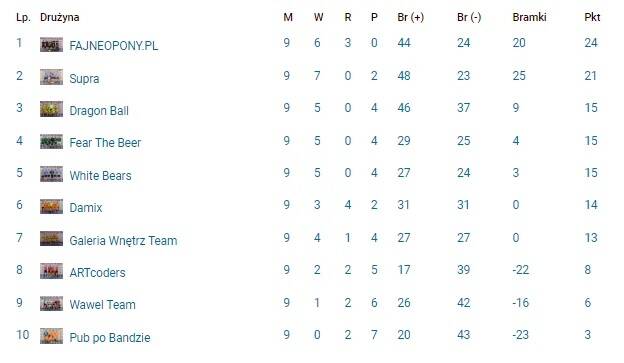
Task: Go to the White Bears team page
Action: (100, 176)
